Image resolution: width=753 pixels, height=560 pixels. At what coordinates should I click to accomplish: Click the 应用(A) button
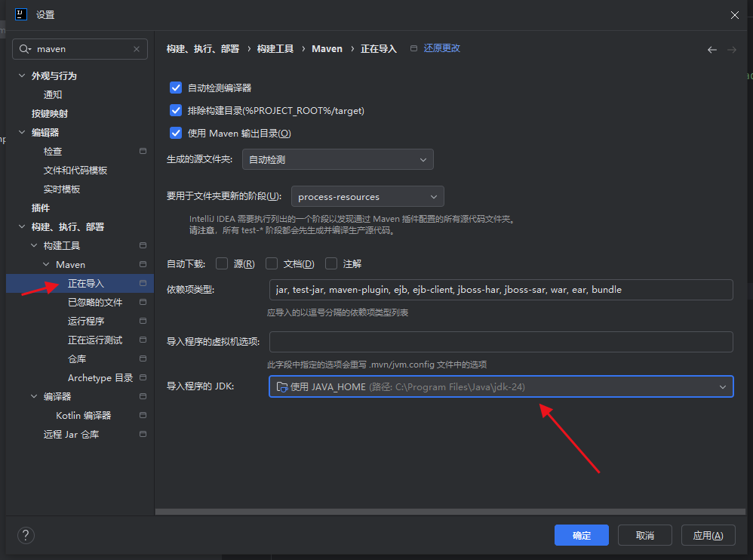click(708, 535)
